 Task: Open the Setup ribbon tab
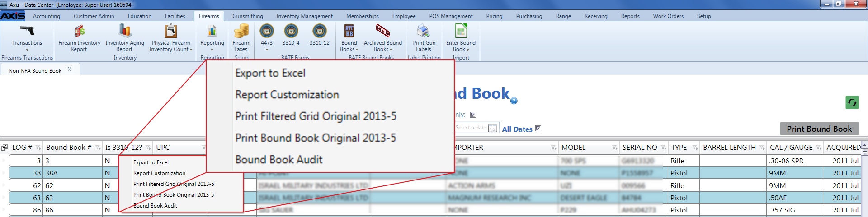click(704, 16)
